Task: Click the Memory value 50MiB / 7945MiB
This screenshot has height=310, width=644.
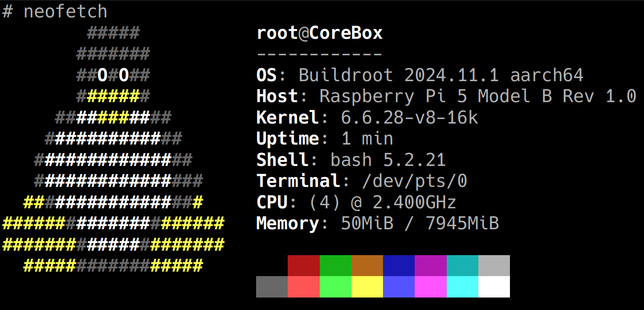Action: (420, 223)
